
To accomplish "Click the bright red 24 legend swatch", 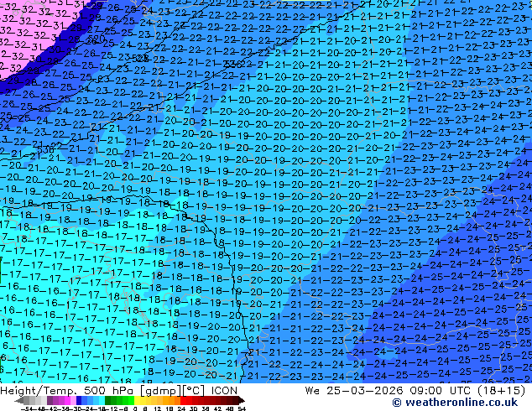I will pyautogui.click(x=183, y=400).
